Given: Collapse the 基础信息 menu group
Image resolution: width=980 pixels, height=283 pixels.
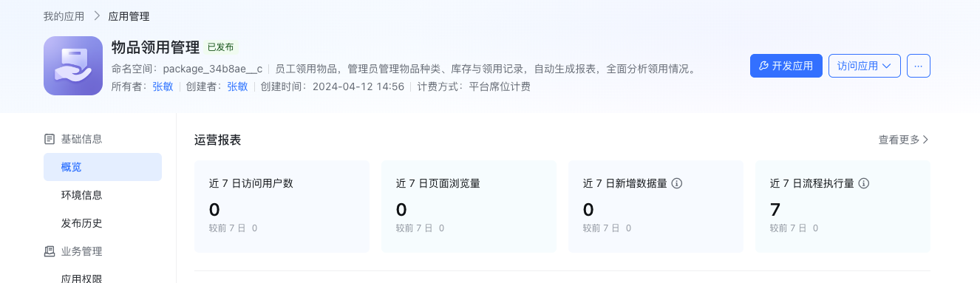Looking at the screenshot, I should [81, 139].
